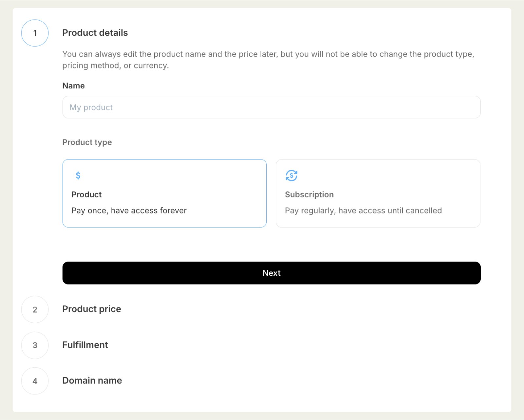Click the vertical stepper line below step 1
This screenshot has width=524, height=420.
pos(35,170)
